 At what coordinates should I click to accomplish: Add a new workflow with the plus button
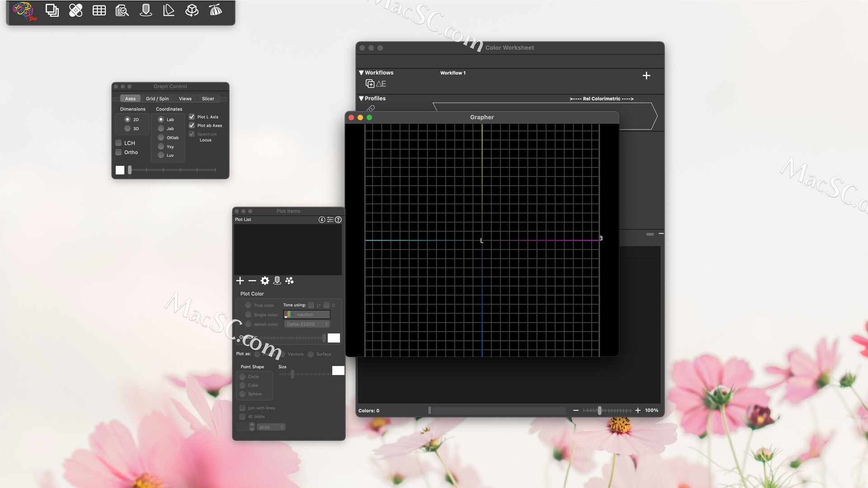click(646, 75)
